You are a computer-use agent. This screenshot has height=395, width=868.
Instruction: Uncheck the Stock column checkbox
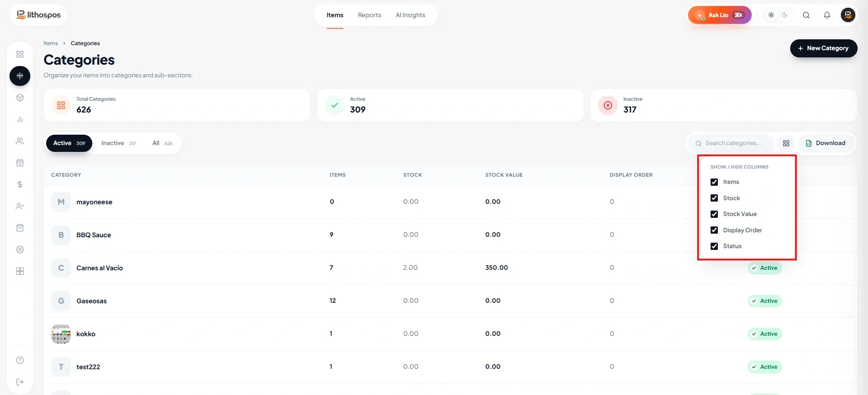click(x=714, y=198)
